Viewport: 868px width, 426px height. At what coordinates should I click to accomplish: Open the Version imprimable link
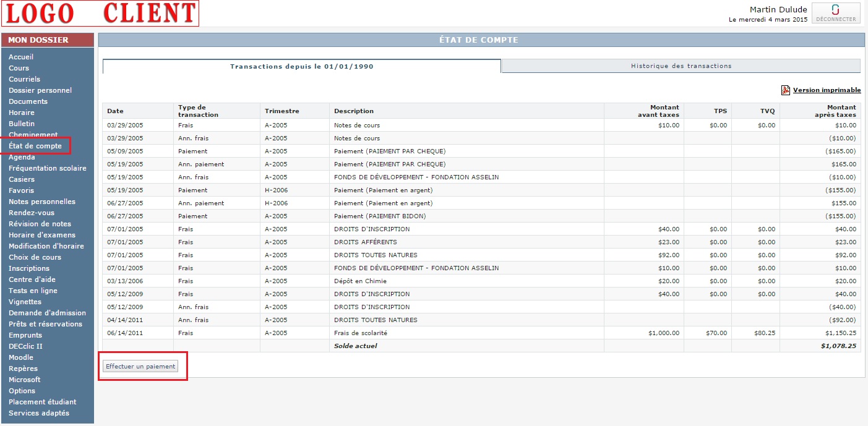click(827, 90)
